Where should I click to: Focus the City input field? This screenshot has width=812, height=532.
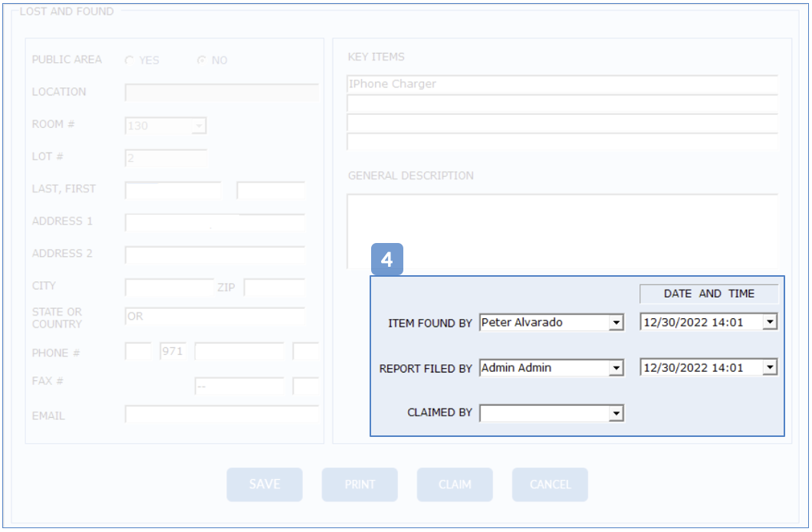pyautogui.click(x=169, y=287)
